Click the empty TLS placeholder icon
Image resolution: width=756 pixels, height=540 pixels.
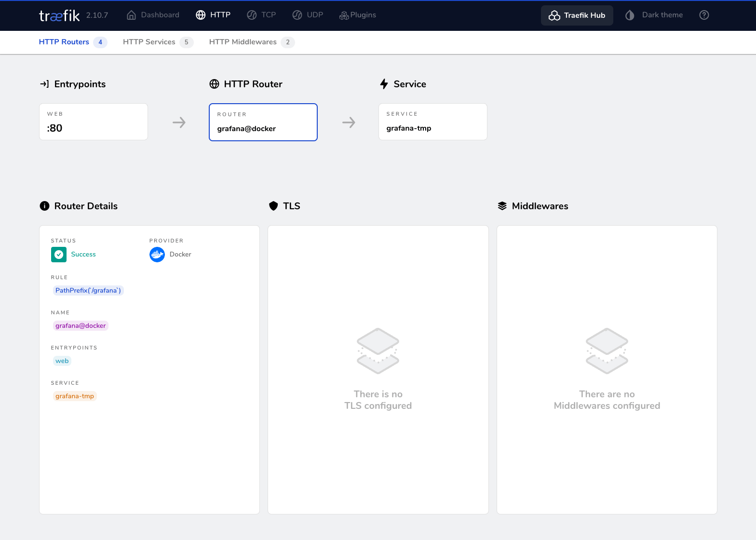pos(378,351)
